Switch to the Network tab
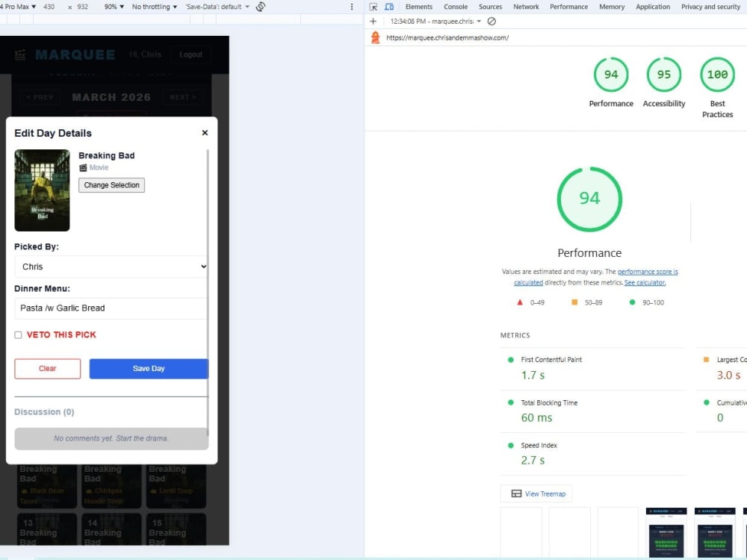Screen dimensions: 747x560 526,7
